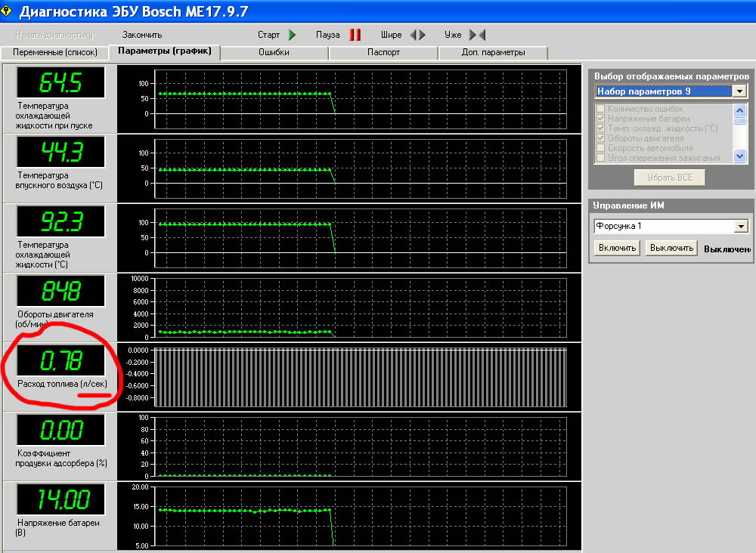This screenshot has height=553, width=756.
Task: Click the disabled Начать диагностику button
Action: click(x=54, y=35)
